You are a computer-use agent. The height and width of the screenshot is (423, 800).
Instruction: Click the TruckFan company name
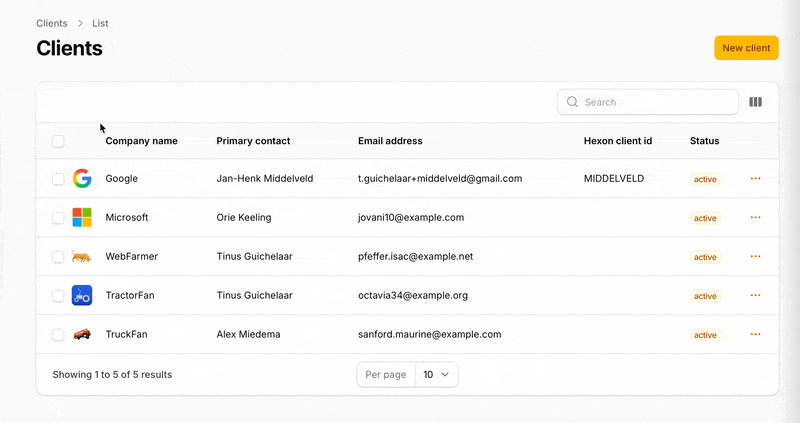[126, 334]
